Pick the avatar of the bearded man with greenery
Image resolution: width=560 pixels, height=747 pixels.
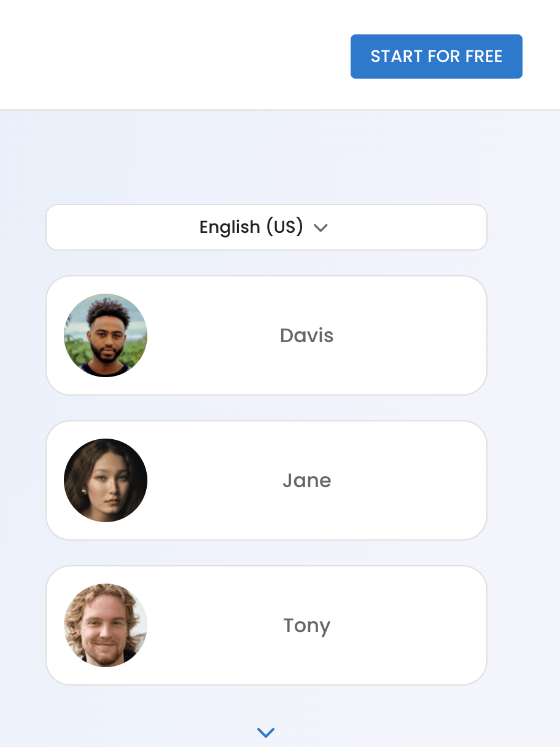click(106, 335)
